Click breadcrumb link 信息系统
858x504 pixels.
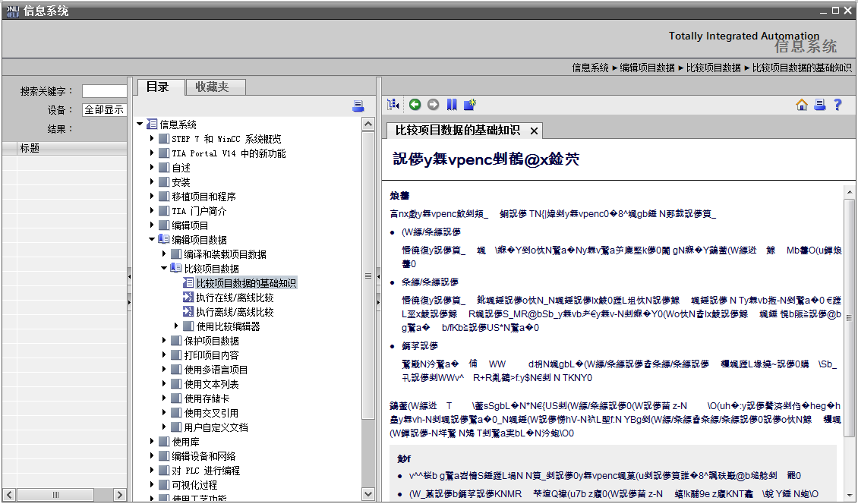[x=590, y=68]
